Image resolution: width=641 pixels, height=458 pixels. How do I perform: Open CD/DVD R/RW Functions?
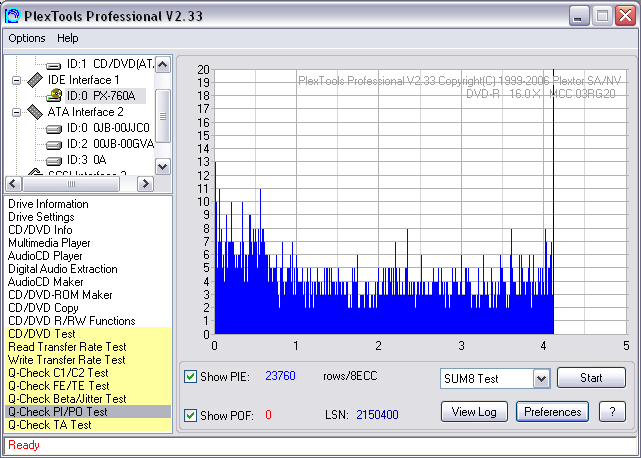(72, 321)
